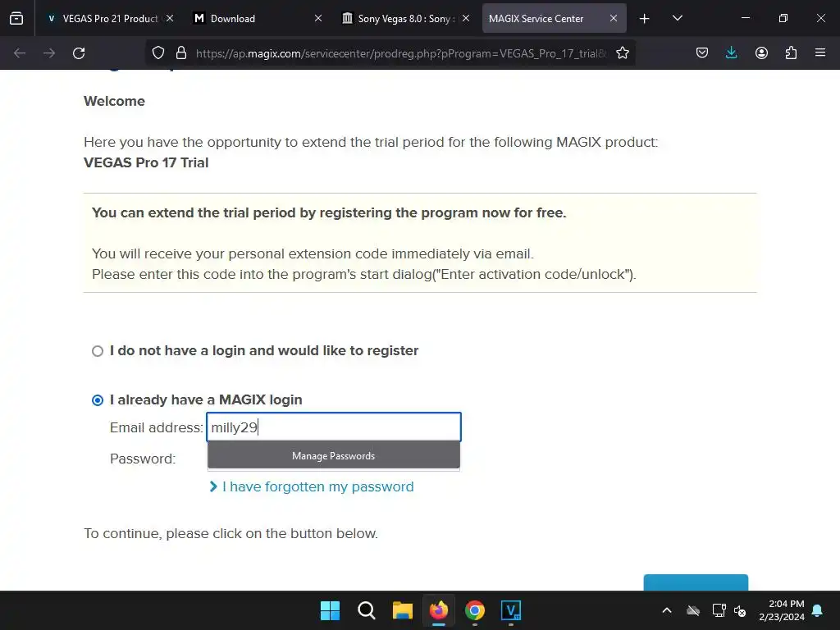Screen dimensions: 840x630
Task: Open Manage Passwords from autofill popup
Action: coord(334,456)
